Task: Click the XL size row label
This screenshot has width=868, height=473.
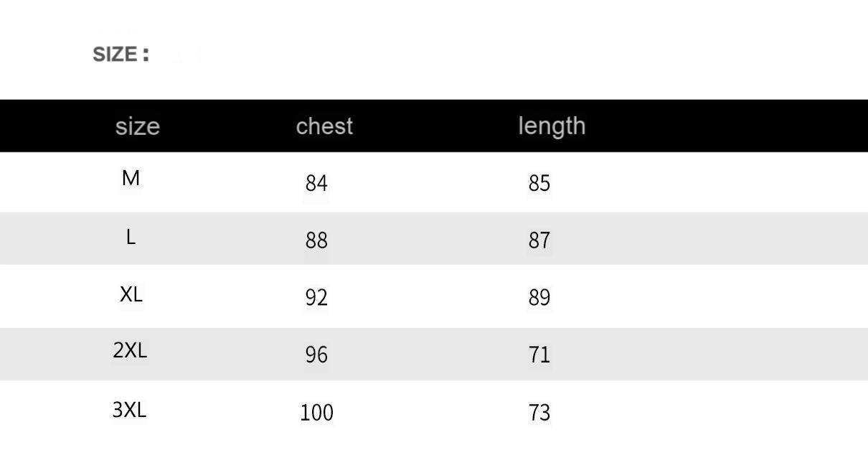Action: [131, 294]
